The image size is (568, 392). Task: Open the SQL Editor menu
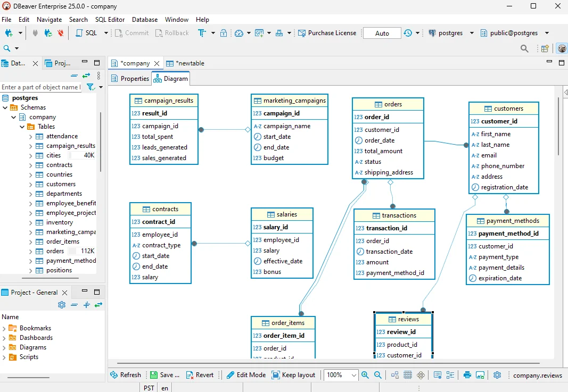[110, 20]
